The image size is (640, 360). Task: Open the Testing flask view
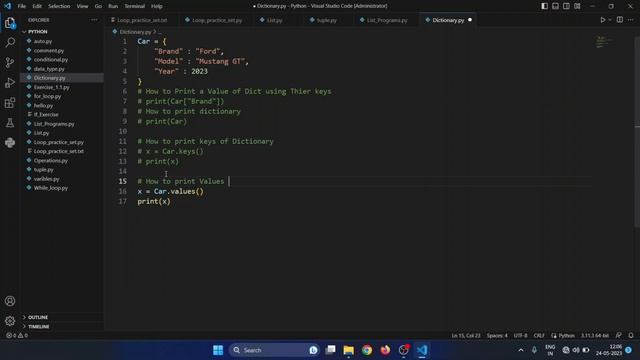[x=10, y=122]
